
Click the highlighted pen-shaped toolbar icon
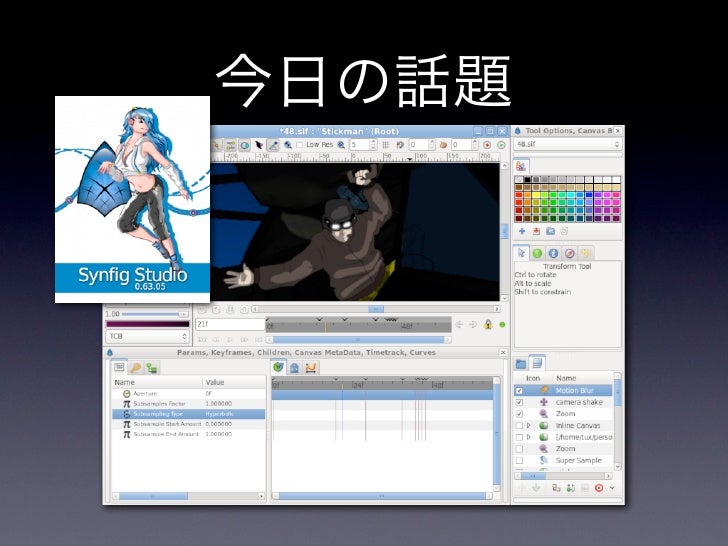click(273, 145)
